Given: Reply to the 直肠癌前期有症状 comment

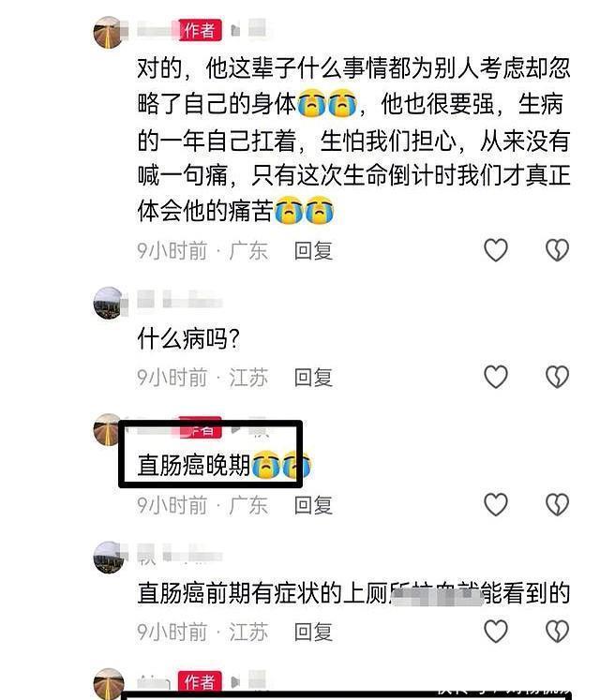Looking at the screenshot, I should click(x=313, y=633).
